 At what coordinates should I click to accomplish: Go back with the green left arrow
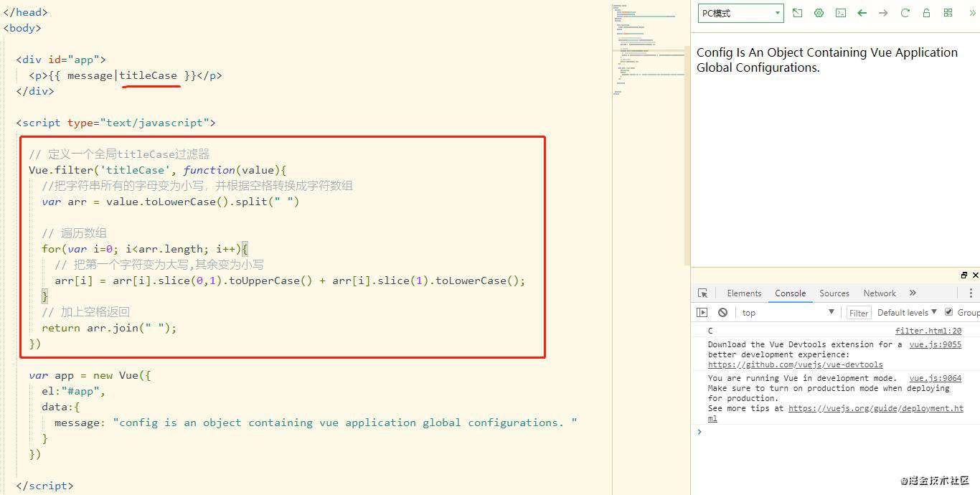click(x=862, y=13)
